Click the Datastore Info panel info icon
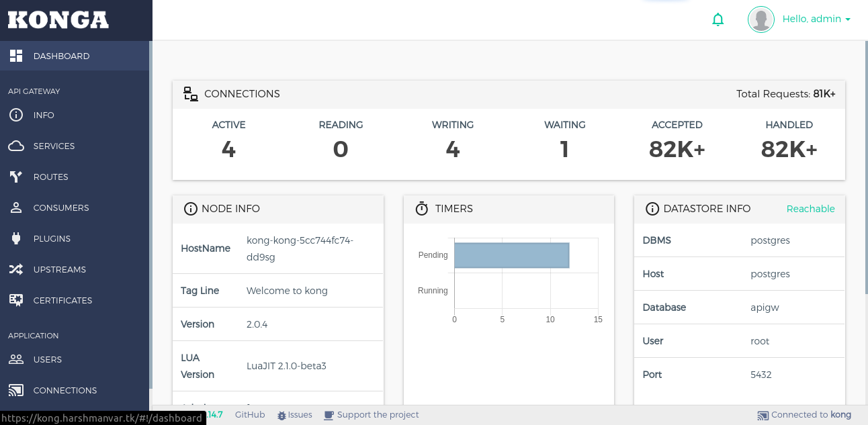 [x=652, y=209]
